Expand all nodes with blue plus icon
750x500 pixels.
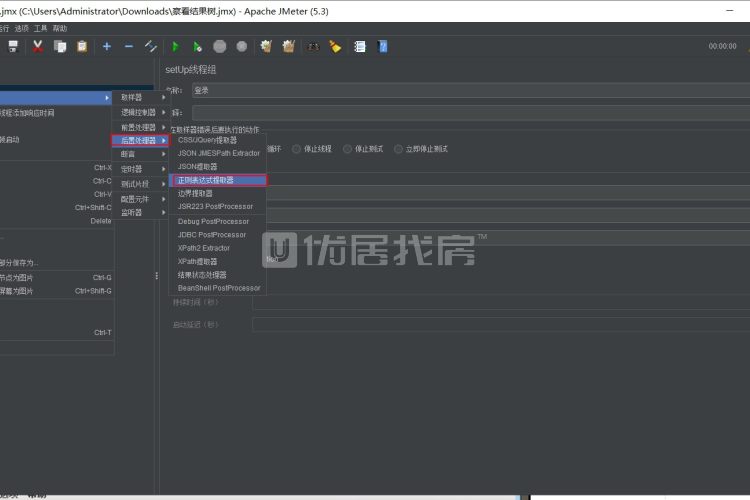click(x=107, y=46)
